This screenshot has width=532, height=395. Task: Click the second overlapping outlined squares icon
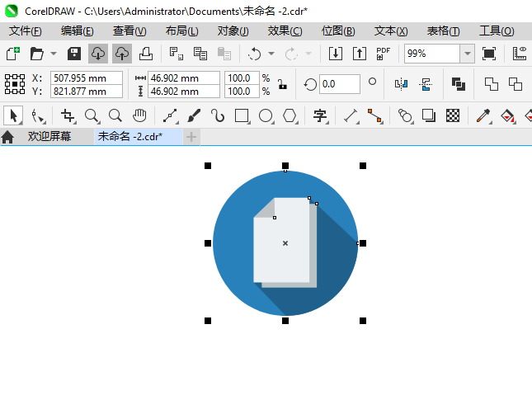point(515,84)
